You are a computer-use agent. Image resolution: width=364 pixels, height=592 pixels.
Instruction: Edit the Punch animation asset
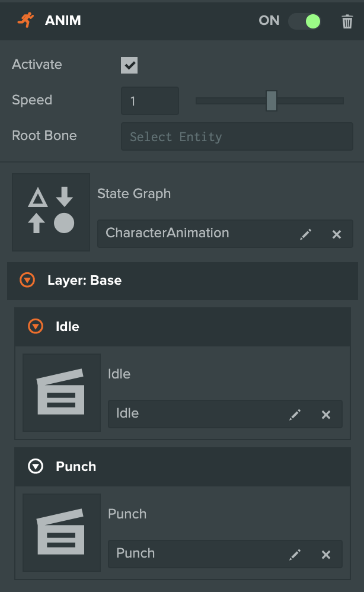295,554
